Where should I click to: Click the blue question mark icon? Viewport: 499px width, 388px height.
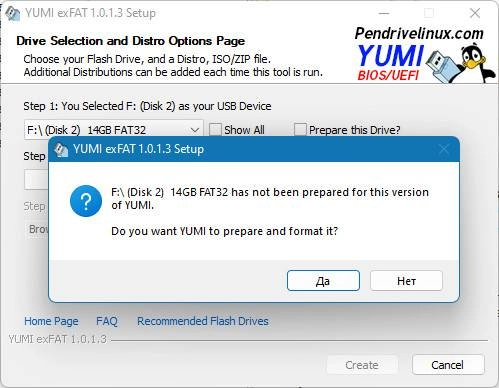(86, 201)
